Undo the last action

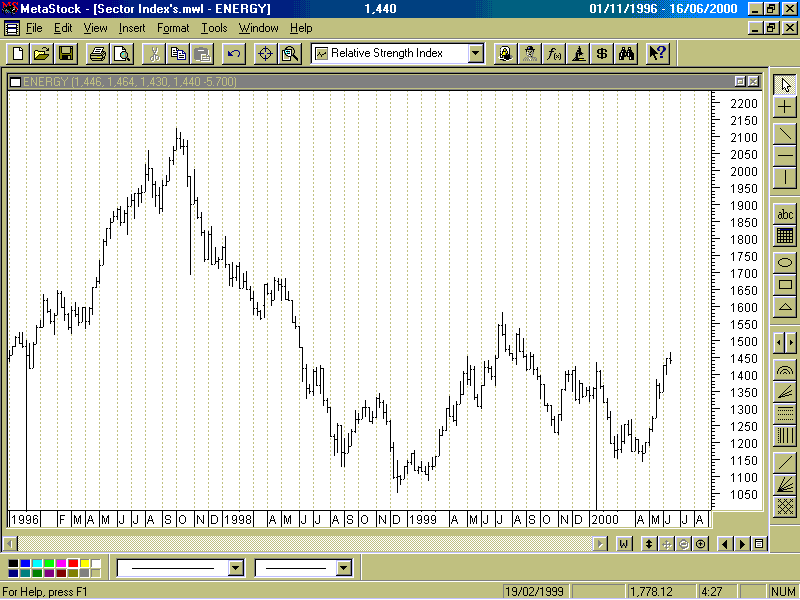point(234,54)
